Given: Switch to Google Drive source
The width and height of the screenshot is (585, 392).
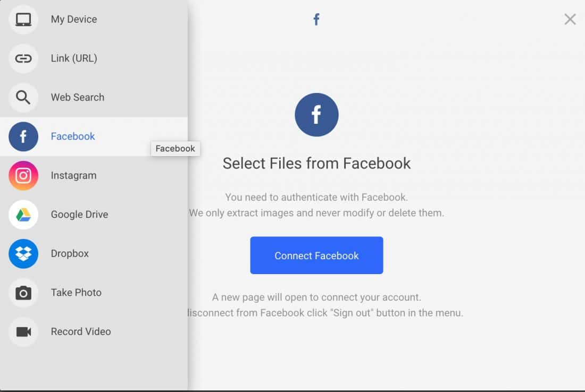Looking at the screenshot, I should (x=79, y=215).
